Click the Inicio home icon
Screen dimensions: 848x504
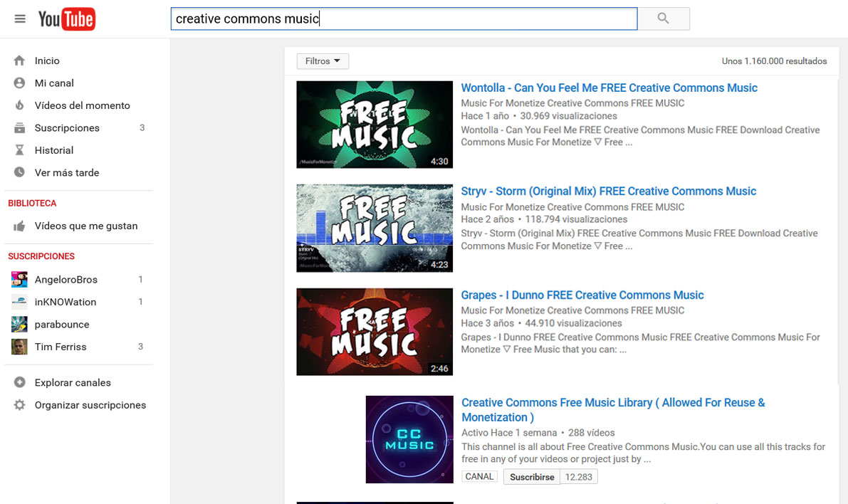[x=19, y=61]
